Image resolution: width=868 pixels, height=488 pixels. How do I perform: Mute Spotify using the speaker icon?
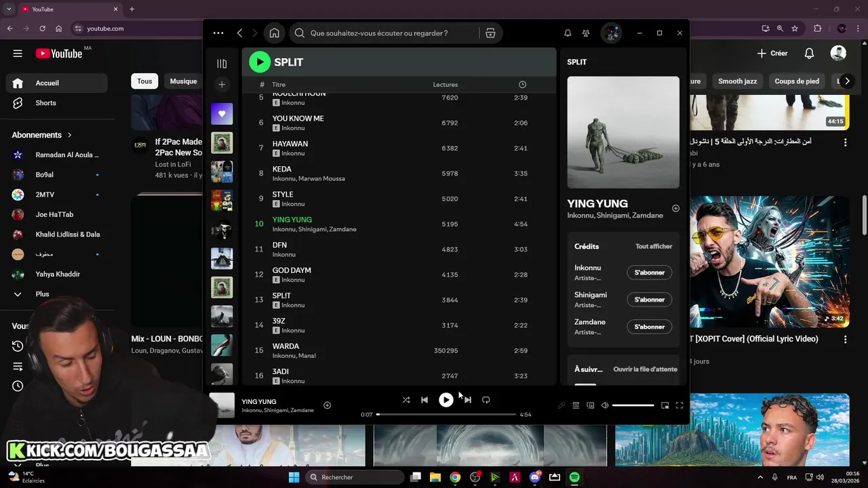point(605,405)
